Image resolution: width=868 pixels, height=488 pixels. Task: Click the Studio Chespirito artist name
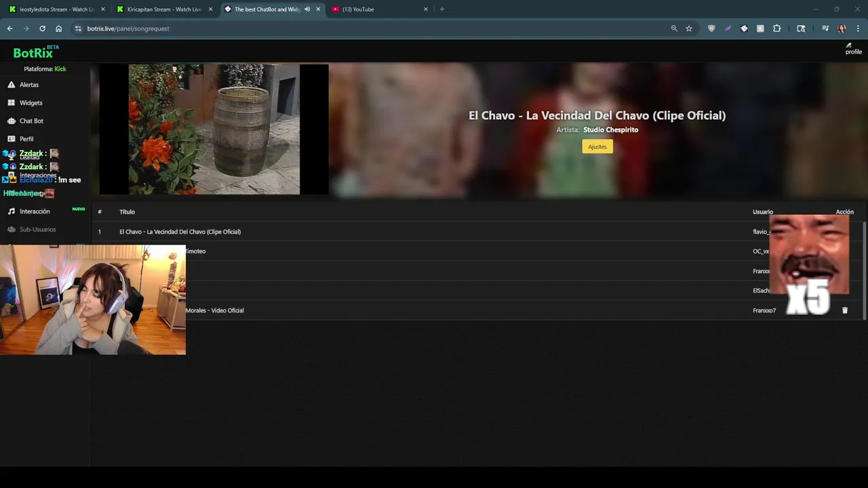tap(610, 129)
